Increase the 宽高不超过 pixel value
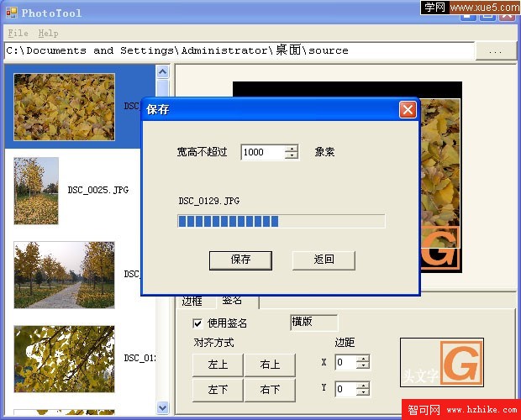Image resolution: width=521 pixels, height=420 pixels. (x=292, y=149)
